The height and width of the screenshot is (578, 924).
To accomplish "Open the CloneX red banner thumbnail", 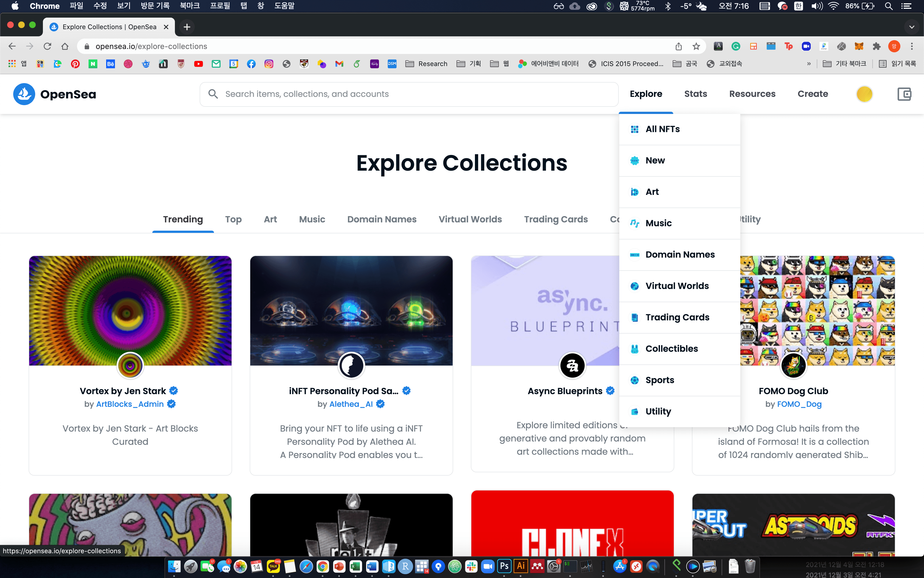I will click(x=572, y=523).
